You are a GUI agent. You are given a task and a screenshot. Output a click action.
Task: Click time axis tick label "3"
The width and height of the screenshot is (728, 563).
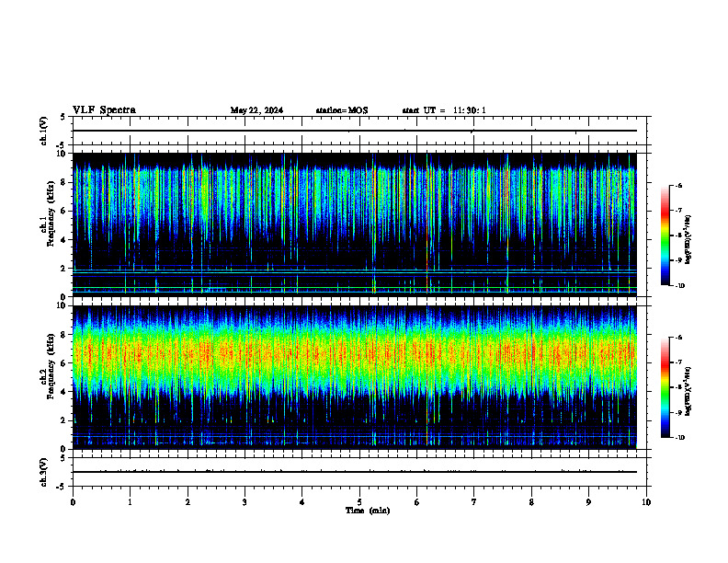coord(245,502)
